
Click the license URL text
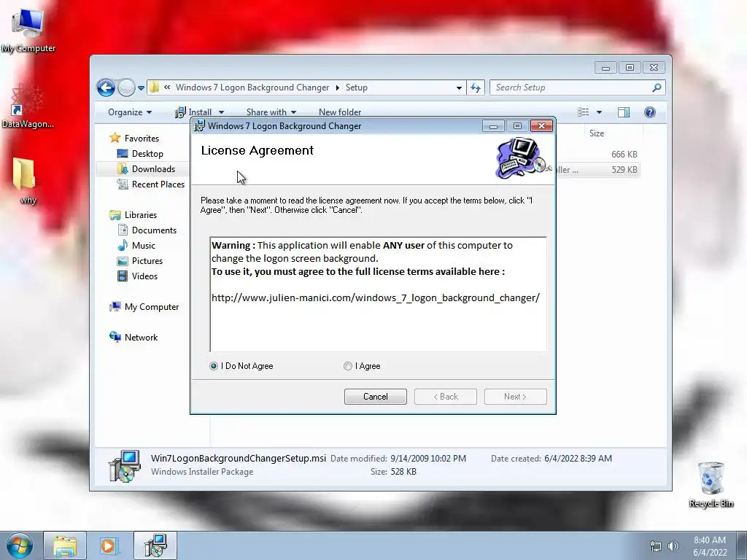pyautogui.click(x=376, y=298)
